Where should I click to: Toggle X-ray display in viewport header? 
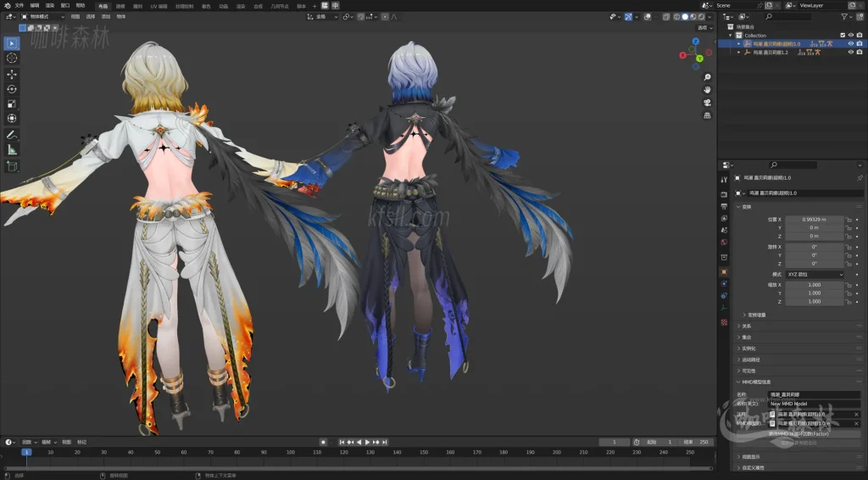coord(666,17)
